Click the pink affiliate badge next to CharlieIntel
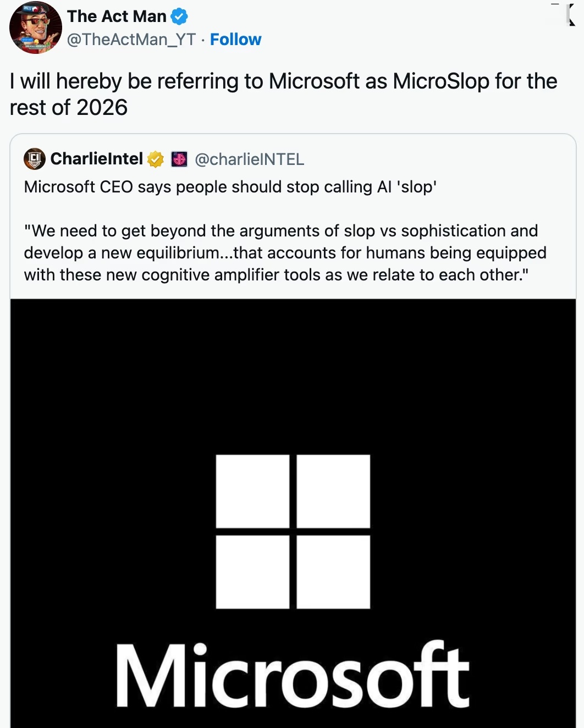This screenshot has width=584, height=728. [x=179, y=159]
